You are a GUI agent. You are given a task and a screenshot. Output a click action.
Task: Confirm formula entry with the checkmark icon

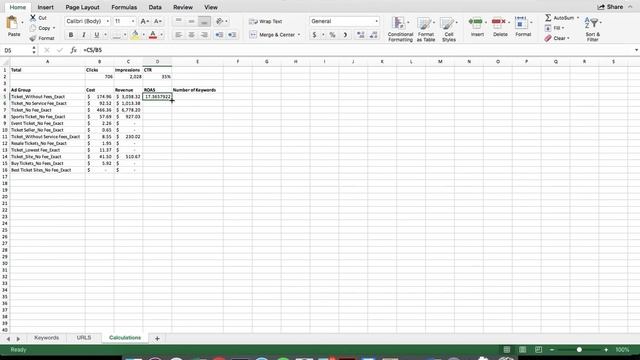click(60, 50)
